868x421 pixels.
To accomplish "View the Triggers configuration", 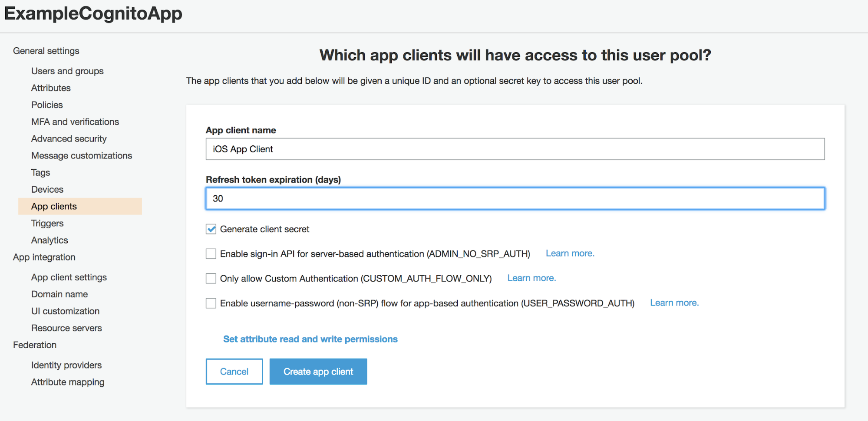I will coord(47,223).
